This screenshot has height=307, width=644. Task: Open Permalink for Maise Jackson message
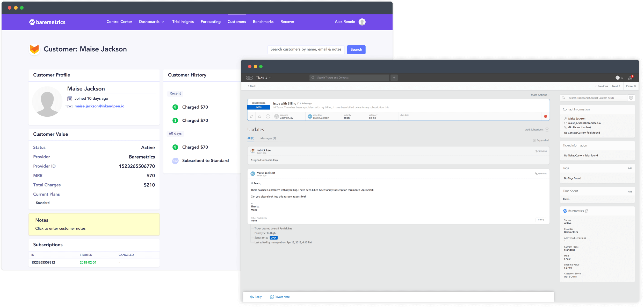click(x=541, y=173)
